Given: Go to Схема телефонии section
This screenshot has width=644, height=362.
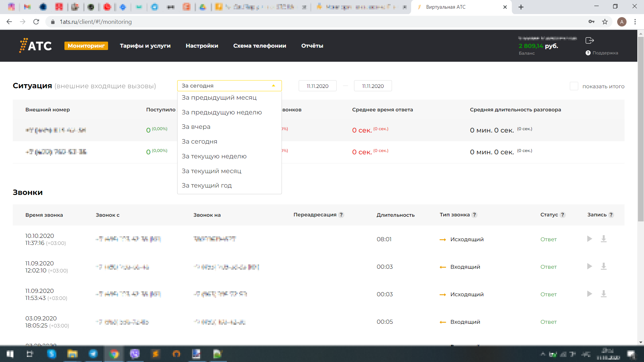Looking at the screenshot, I should (259, 46).
